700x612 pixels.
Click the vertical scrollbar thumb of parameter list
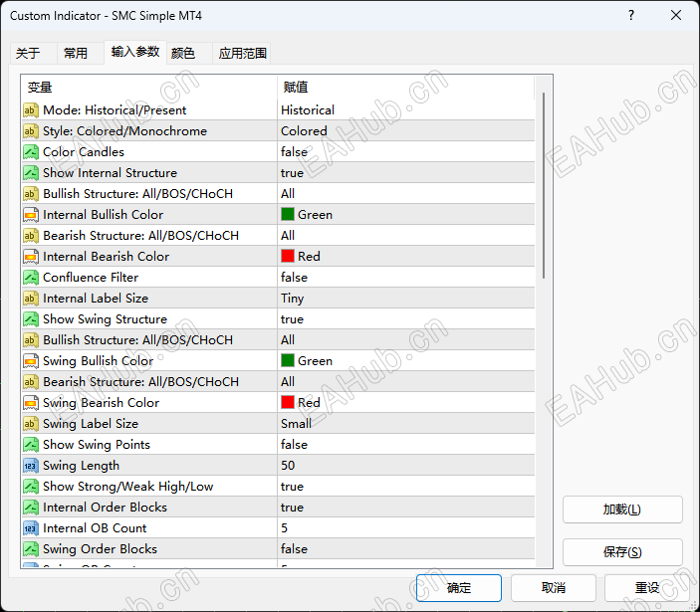544,185
